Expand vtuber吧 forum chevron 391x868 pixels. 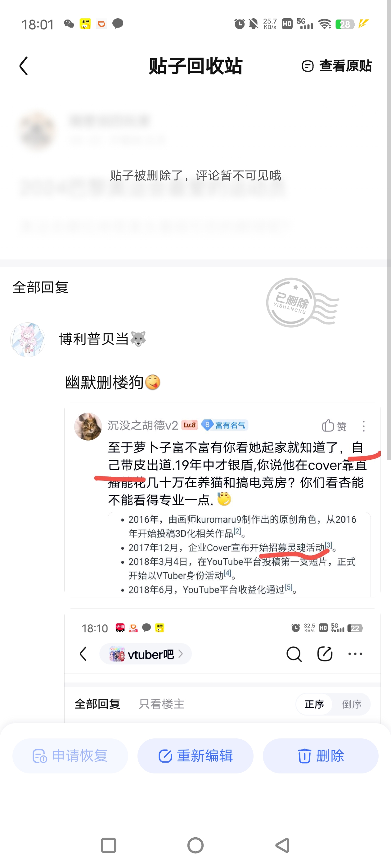(181, 654)
